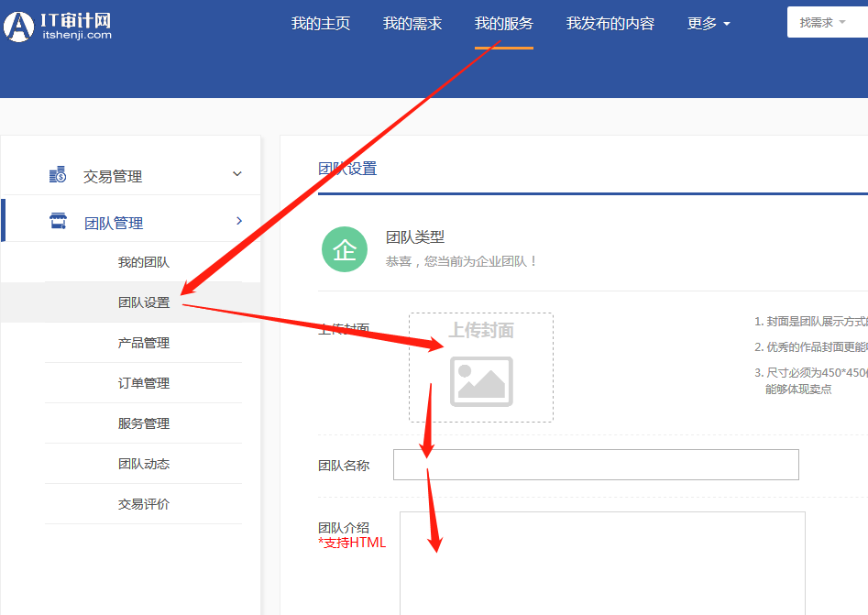Open 服务管理 sidebar item

(x=144, y=423)
